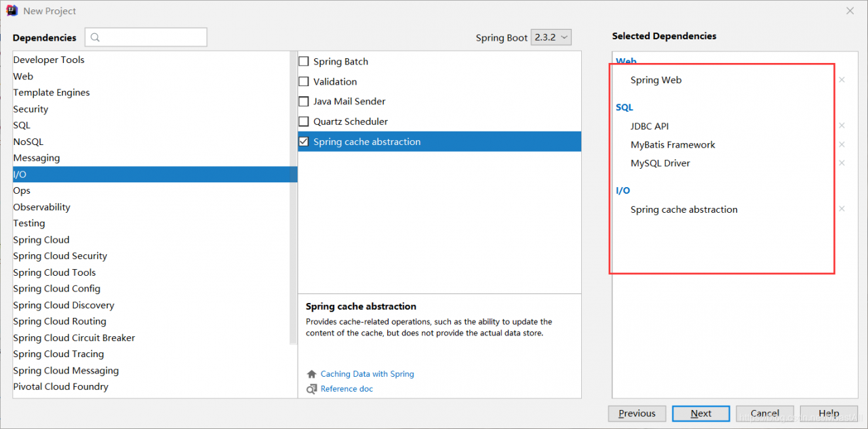The image size is (868, 429).
Task: Tick the Java Mail Sender checkbox
Action: click(x=304, y=102)
